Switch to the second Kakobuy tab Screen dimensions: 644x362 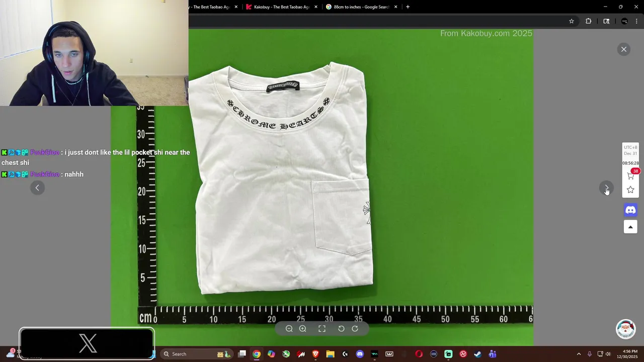(x=282, y=7)
